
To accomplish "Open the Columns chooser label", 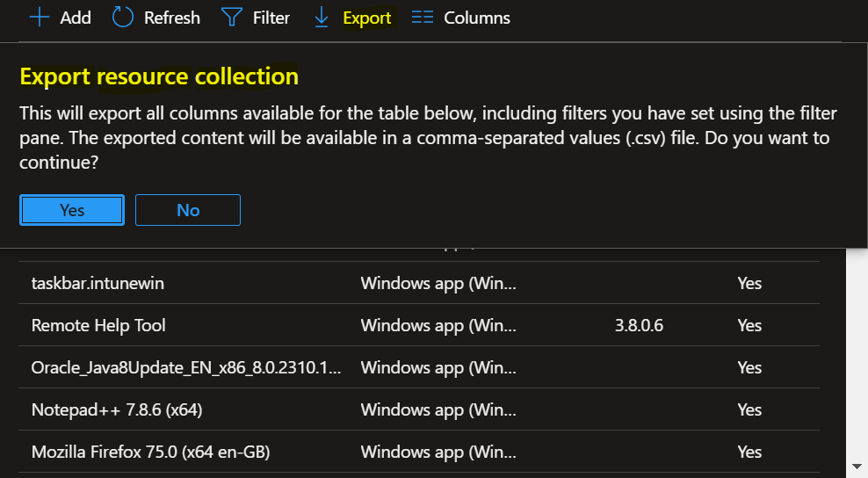I will [x=477, y=18].
